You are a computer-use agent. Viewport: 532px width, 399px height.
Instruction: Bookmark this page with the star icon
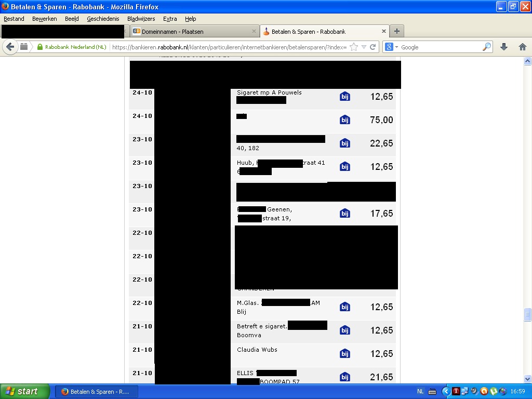353,47
